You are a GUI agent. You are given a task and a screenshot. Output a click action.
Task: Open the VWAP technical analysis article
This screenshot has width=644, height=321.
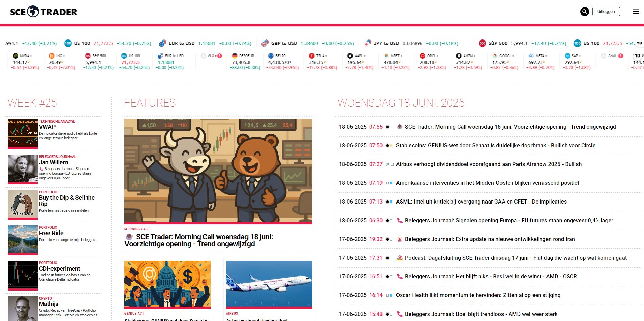[x=47, y=127]
